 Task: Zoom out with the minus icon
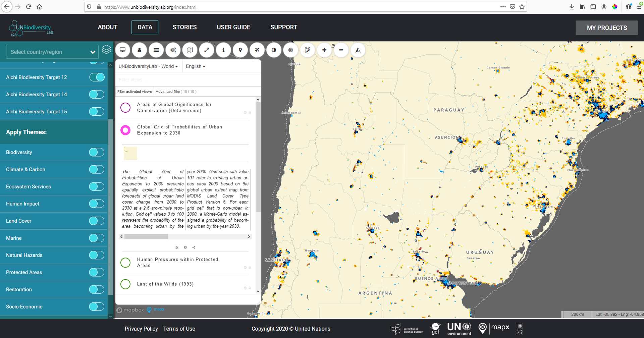coord(341,50)
